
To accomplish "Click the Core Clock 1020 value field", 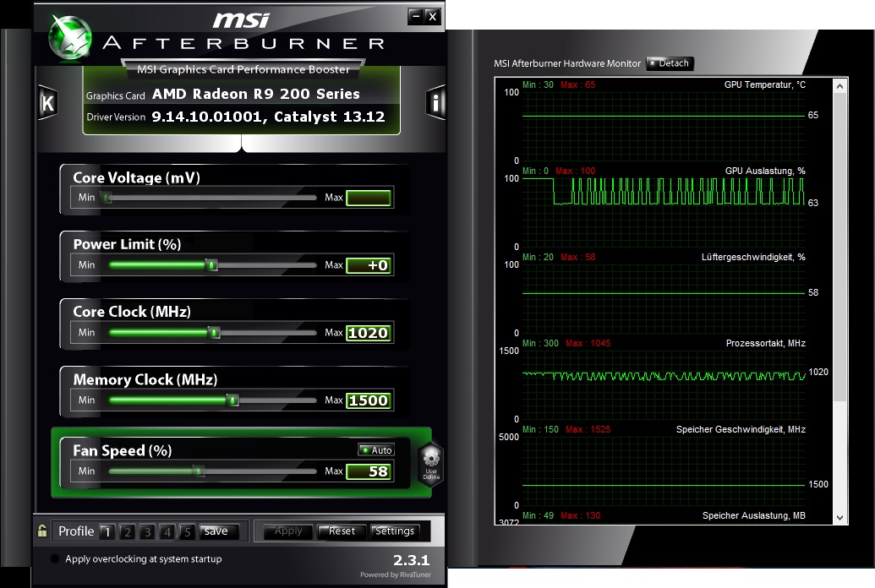I will tap(369, 333).
